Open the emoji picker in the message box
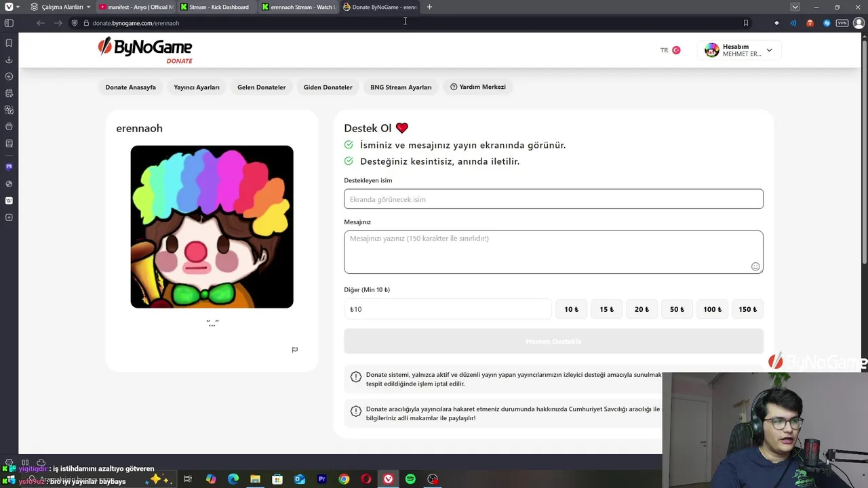The height and width of the screenshot is (488, 868). (755, 266)
